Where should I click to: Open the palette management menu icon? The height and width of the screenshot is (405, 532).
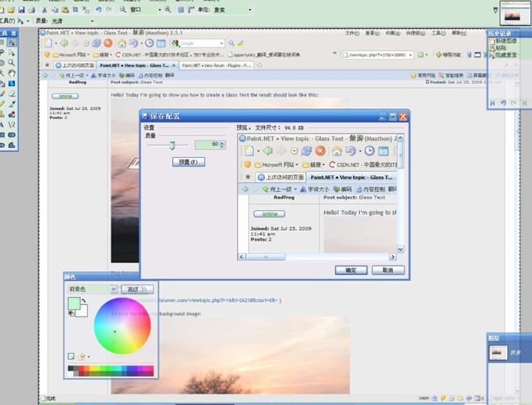pos(81,357)
